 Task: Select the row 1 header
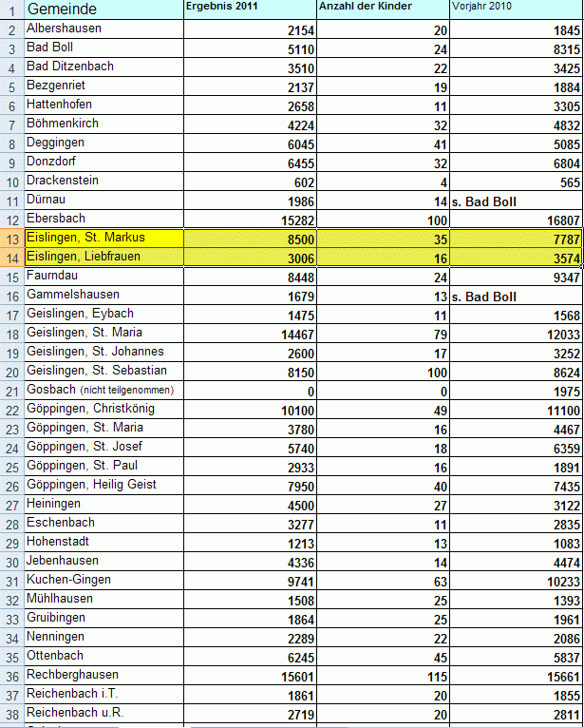point(10,10)
